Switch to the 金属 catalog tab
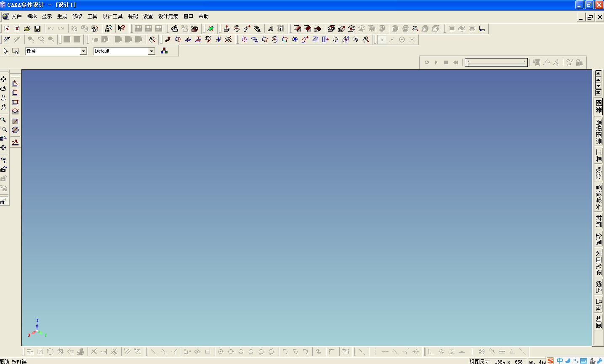This screenshot has height=364, width=604. (599, 239)
